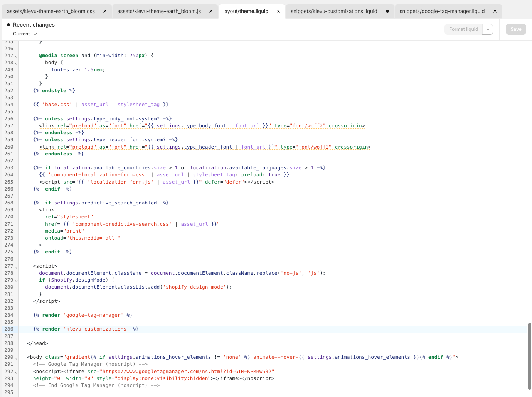Open snippets/google-tag-manager.liquid tab

[x=442, y=11]
